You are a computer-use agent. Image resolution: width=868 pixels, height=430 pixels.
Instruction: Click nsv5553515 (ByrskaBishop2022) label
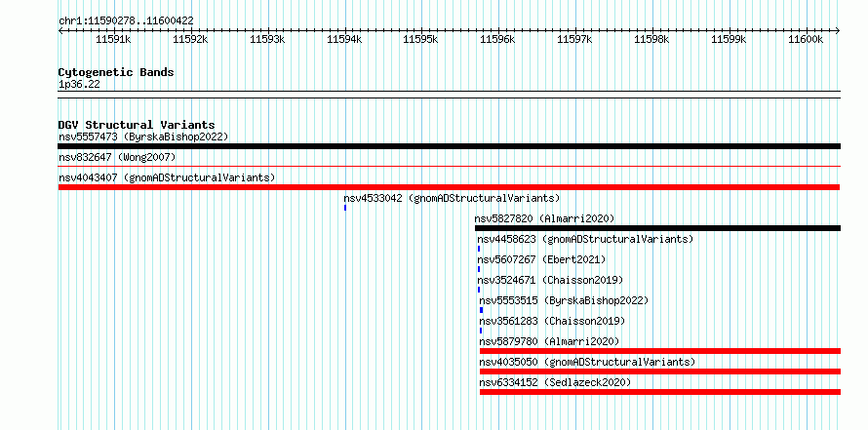tap(564, 300)
